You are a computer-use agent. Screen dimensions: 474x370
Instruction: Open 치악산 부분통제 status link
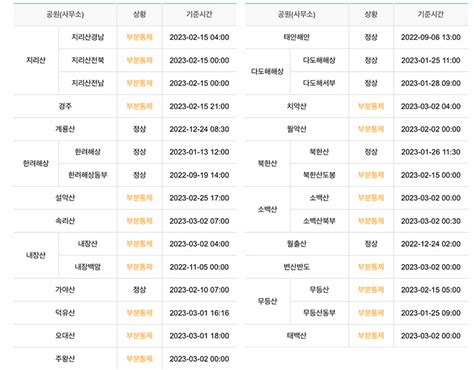click(x=371, y=106)
